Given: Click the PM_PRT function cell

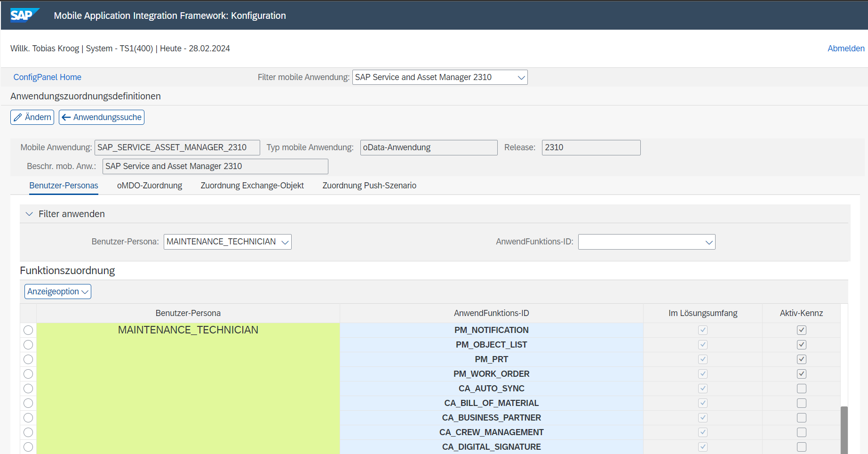Looking at the screenshot, I should point(491,359).
